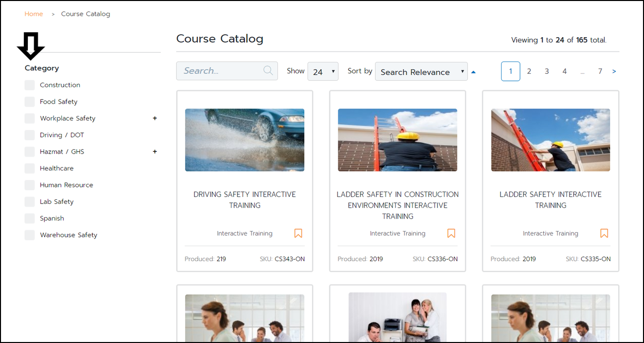Screen dimensions: 644x343
Task: Click the Ladder Safety in Construction Environments thumbnail
Action: (x=397, y=140)
